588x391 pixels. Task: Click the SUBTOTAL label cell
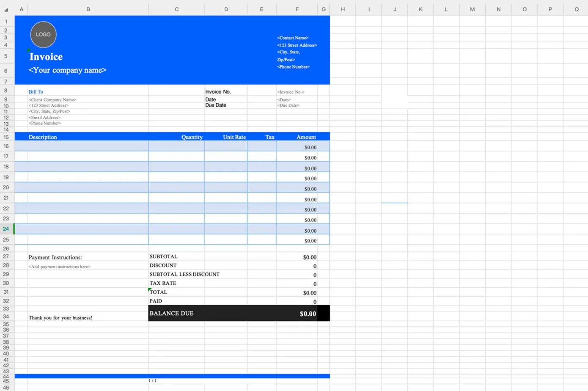[x=164, y=256]
